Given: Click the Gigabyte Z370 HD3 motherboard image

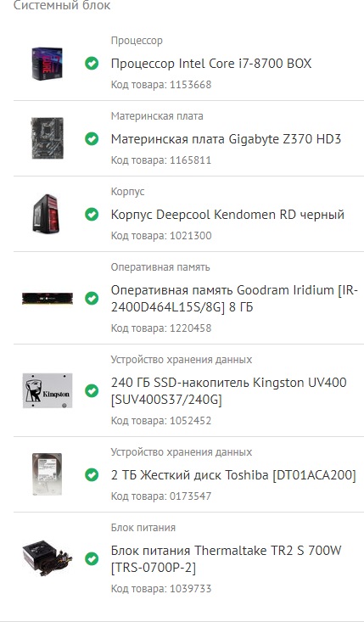Looking at the screenshot, I should pyautogui.click(x=48, y=138).
